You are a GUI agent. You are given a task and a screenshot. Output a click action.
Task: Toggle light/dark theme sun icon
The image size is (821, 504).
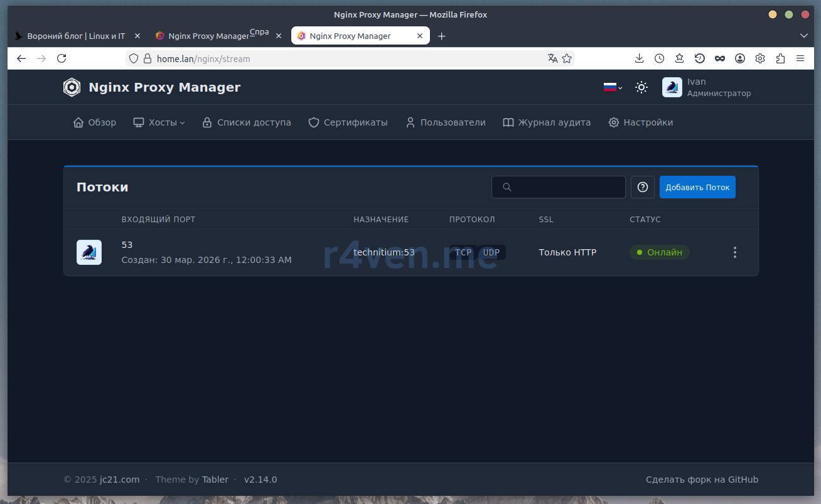click(x=641, y=87)
